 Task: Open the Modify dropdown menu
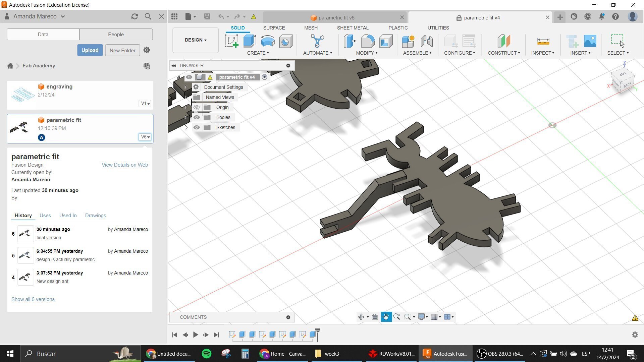pos(367,53)
